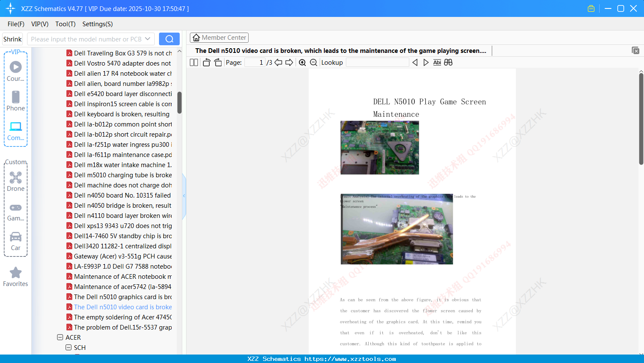
Task: Open the Member Center
Action: [219, 38]
